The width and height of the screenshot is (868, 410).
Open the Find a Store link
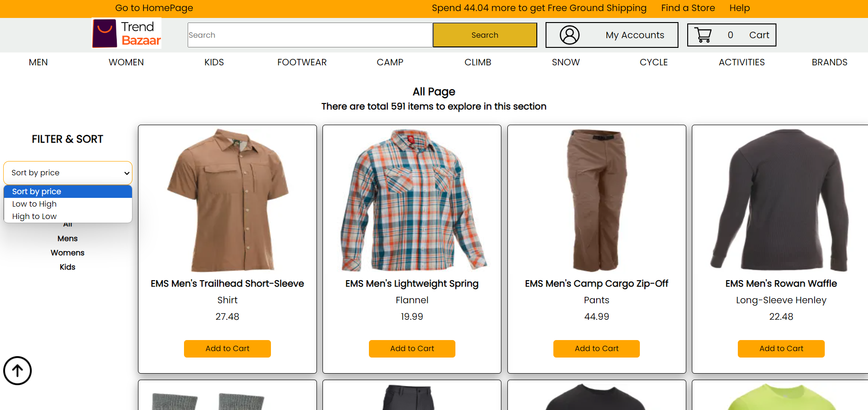pyautogui.click(x=688, y=8)
